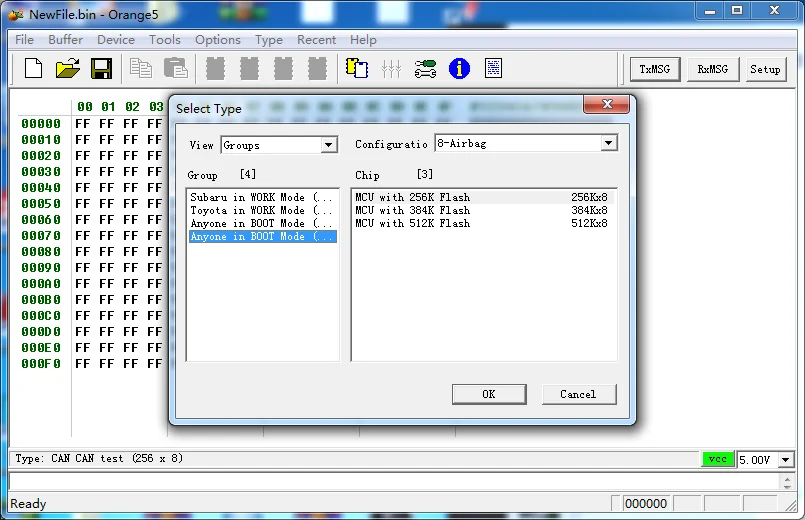This screenshot has height=520, width=805.
Task: Click the Orange5 title bar app icon
Action: [x=16, y=14]
